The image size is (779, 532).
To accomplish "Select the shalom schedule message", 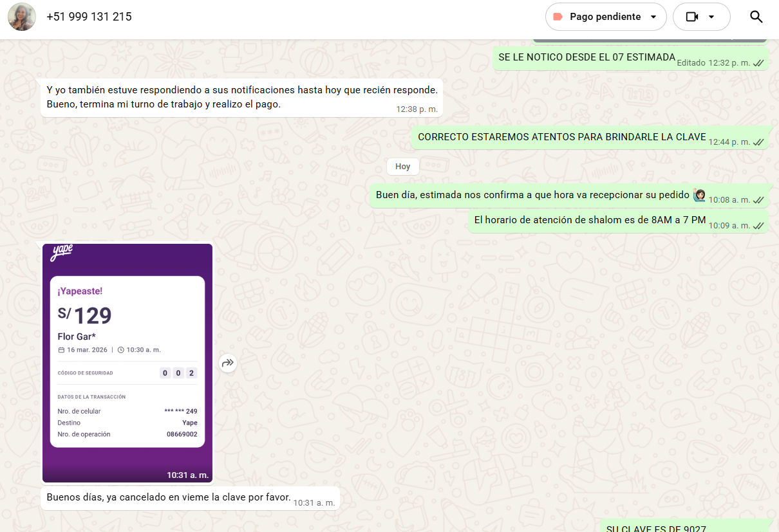I will (590, 220).
